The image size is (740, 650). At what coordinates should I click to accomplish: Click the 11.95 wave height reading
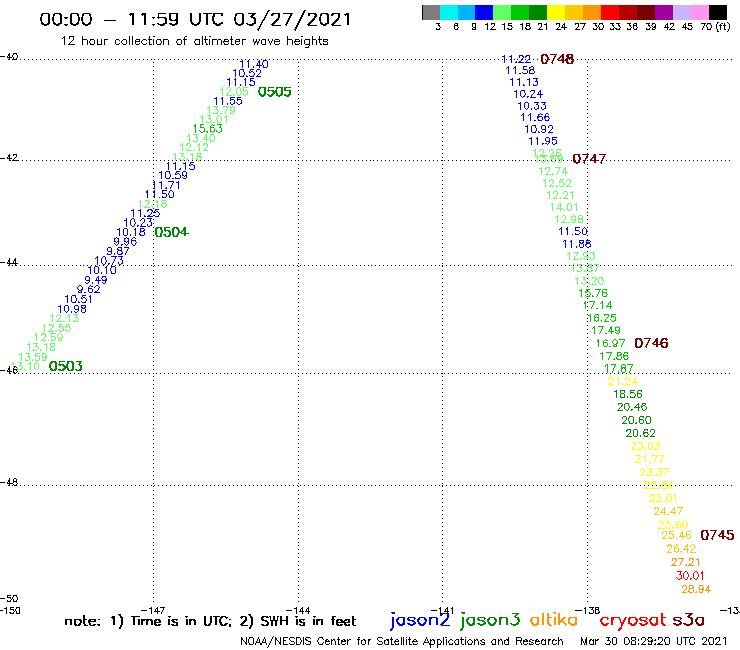[x=543, y=141]
